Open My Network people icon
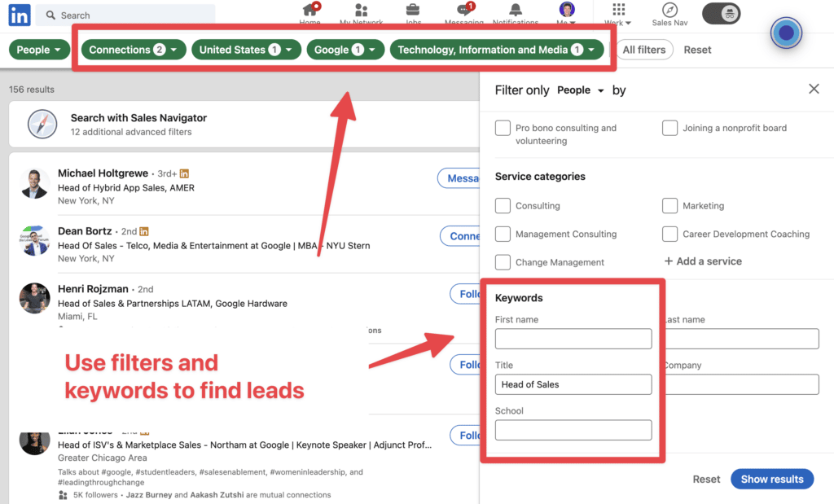The image size is (834, 504). pyautogui.click(x=361, y=10)
